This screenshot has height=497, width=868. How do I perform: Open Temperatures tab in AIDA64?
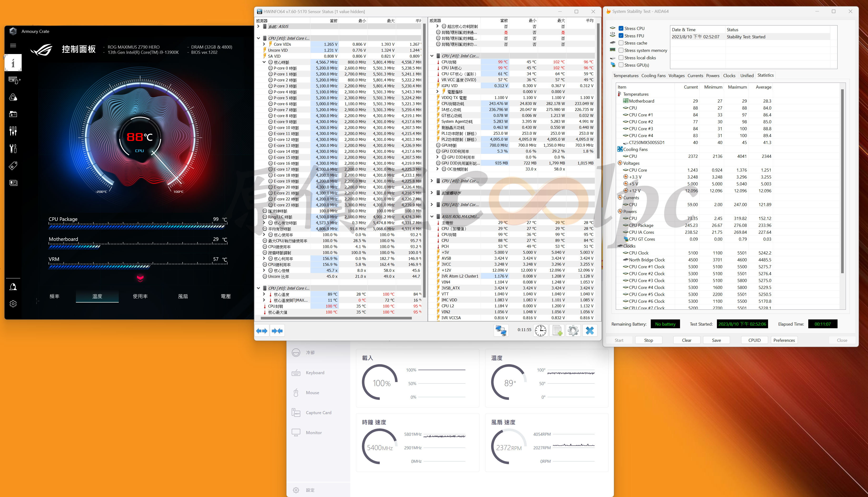point(626,76)
